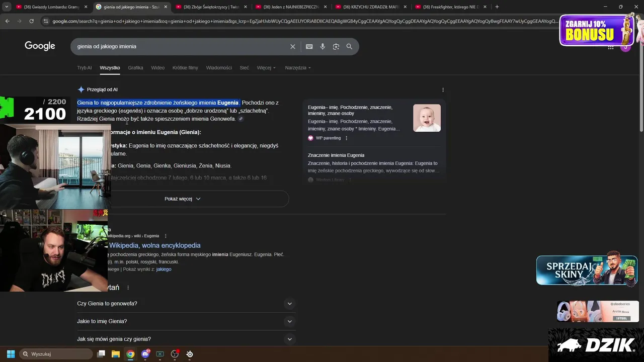Open options dots next to WP parenting source
This screenshot has height=362, width=644.
tap(346, 138)
